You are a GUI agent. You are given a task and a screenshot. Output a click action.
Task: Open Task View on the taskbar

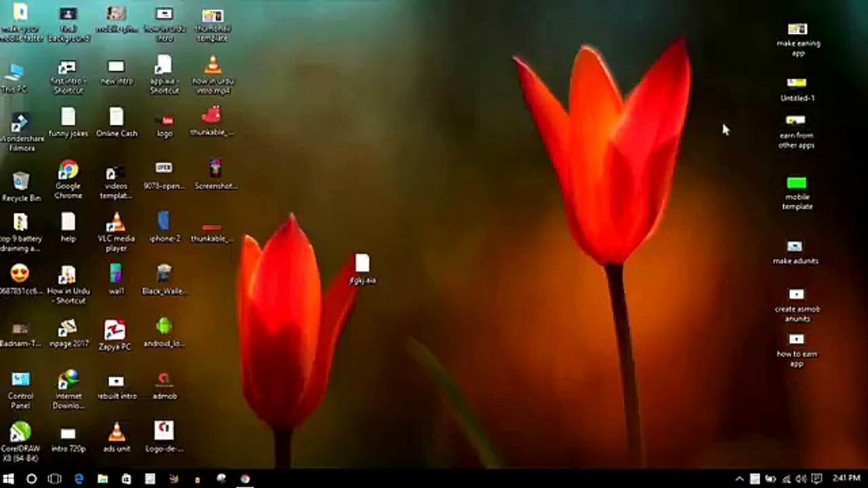55,479
